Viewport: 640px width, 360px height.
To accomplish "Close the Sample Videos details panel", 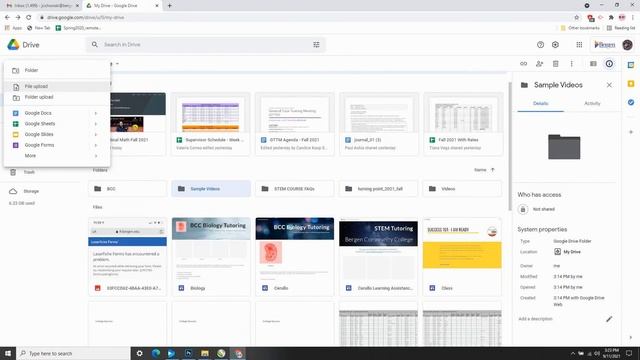I will pyautogui.click(x=609, y=85).
